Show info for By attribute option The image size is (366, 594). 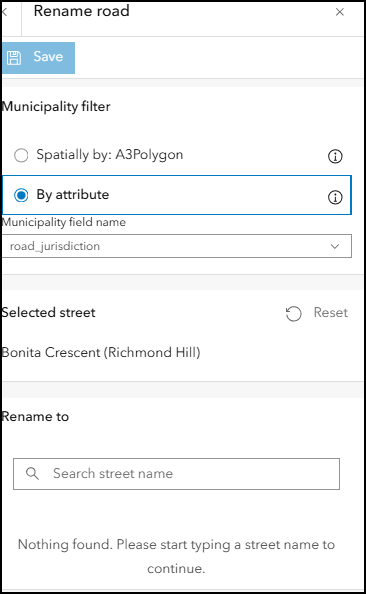click(335, 197)
